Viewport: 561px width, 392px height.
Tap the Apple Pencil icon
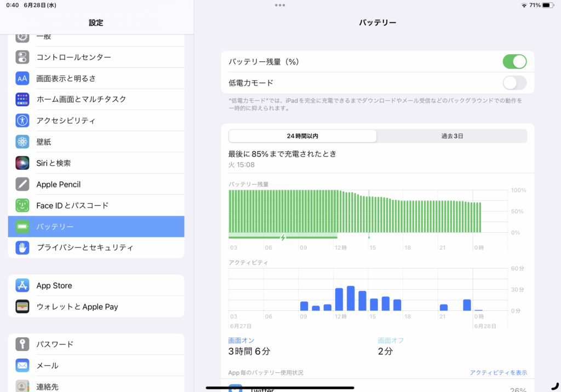coord(22,184)
